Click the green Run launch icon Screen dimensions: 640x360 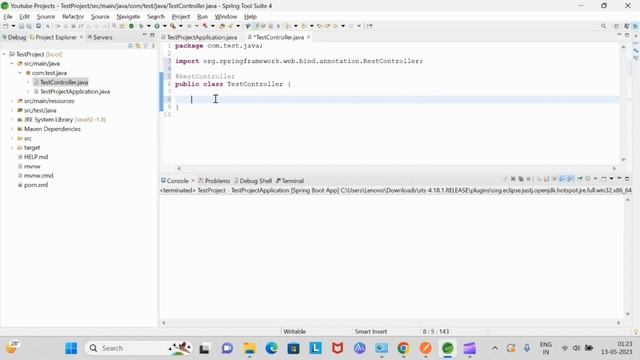pos(157,26)
